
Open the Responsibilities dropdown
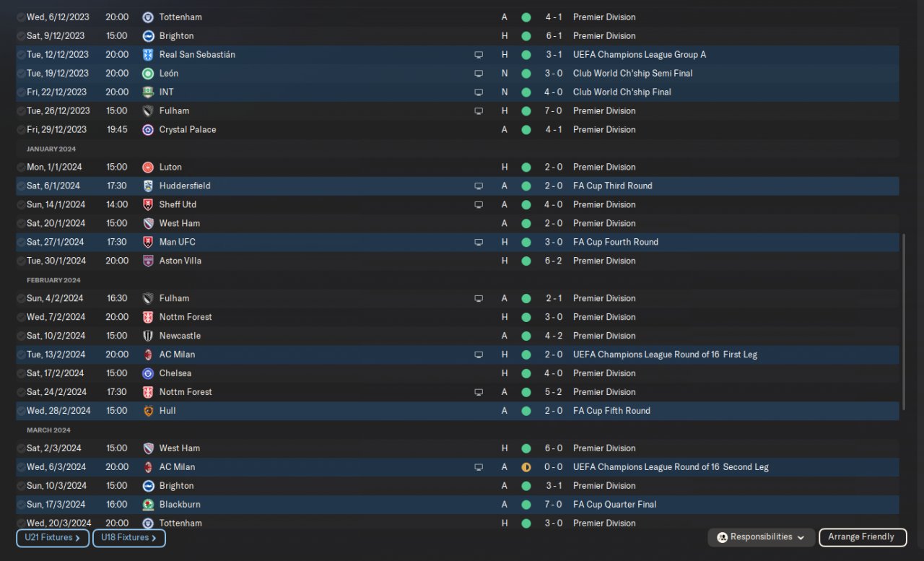pos(762,537)
